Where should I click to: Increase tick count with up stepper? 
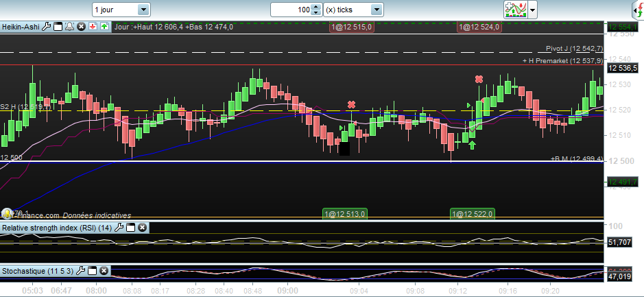coord(315,7)
